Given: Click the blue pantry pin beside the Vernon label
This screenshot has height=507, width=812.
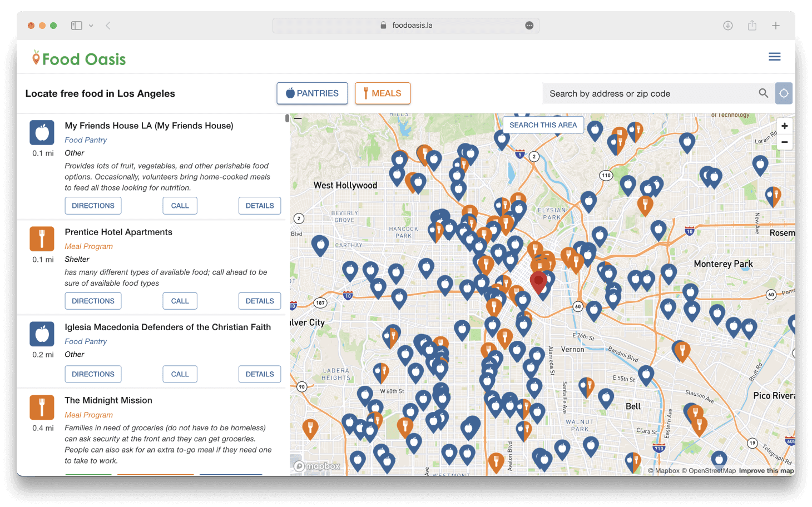Looking at the screenshot, I should tap(536, 356).
